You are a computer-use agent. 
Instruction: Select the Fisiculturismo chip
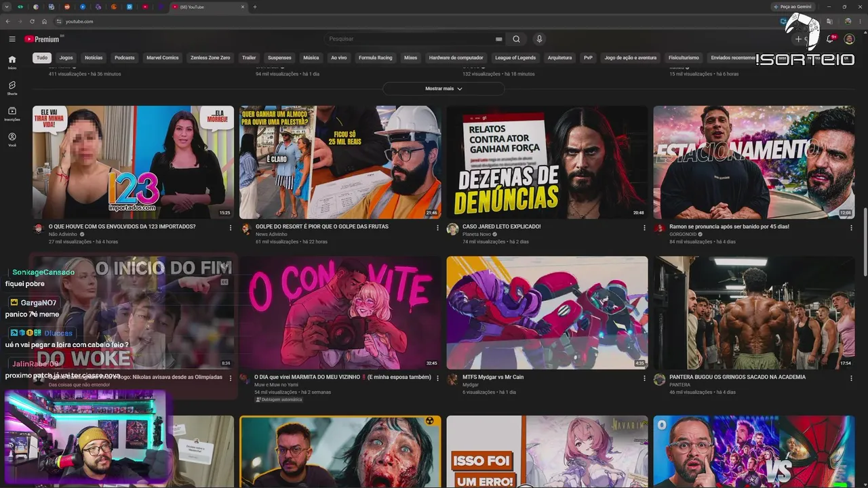pos(684,58)
